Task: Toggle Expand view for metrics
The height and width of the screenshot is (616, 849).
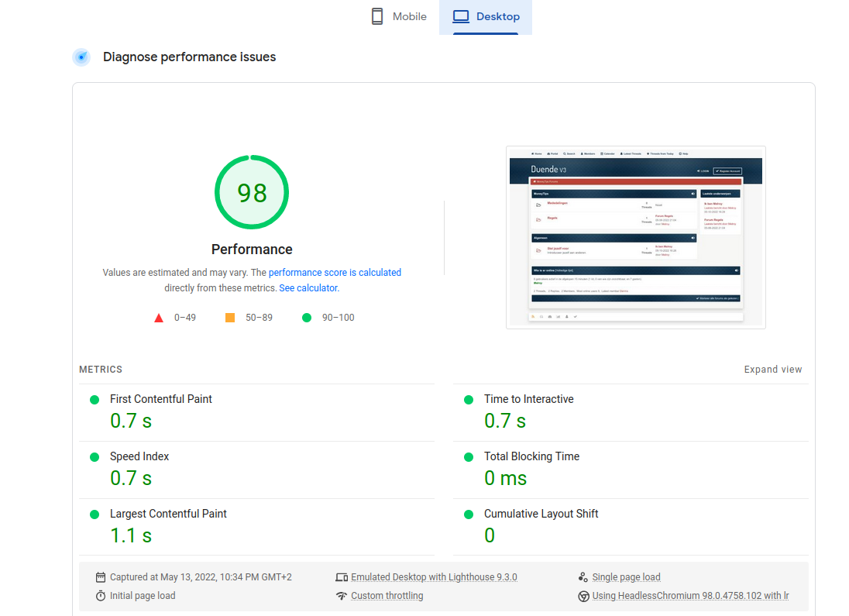Action: 772,370
